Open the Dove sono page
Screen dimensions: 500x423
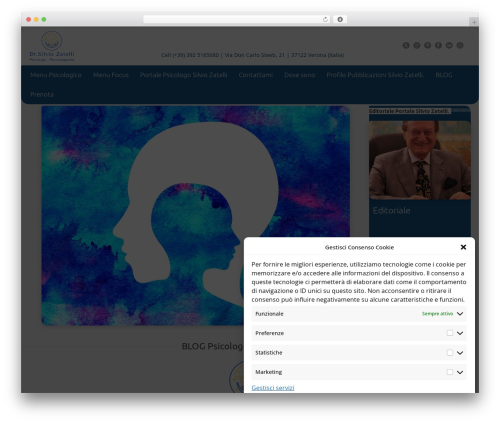pyautogui.click(x=299, y=75)
